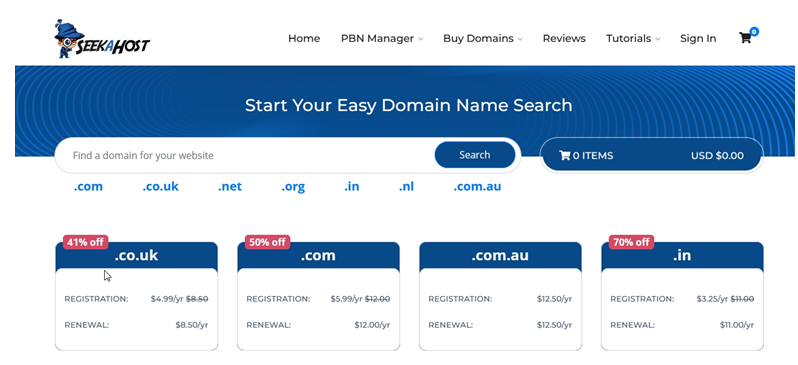Select the .in extension link

[352, 186]
